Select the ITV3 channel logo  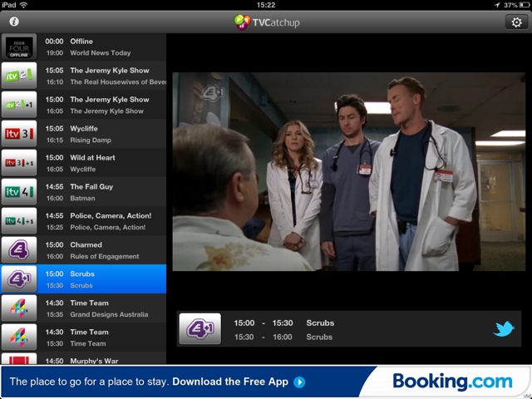19,134
